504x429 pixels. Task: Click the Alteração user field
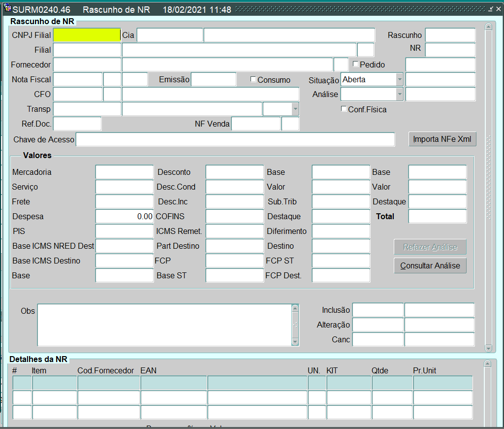[378, 325]
